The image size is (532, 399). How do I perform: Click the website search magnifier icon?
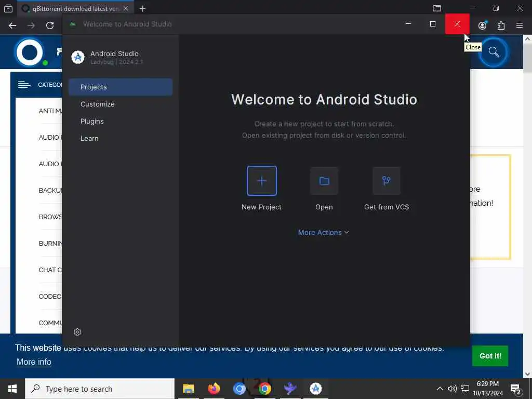tap(494, 52)
